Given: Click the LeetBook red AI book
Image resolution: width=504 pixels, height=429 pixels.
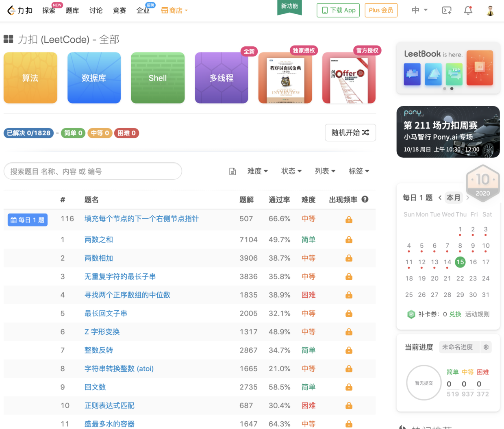Looking at the screenshot, I should [480, 68].
